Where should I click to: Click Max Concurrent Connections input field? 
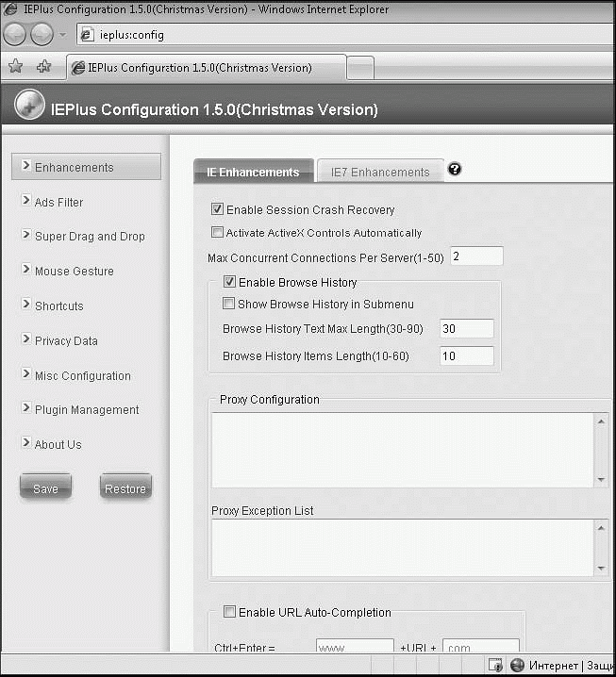click(x=477, y=256)
